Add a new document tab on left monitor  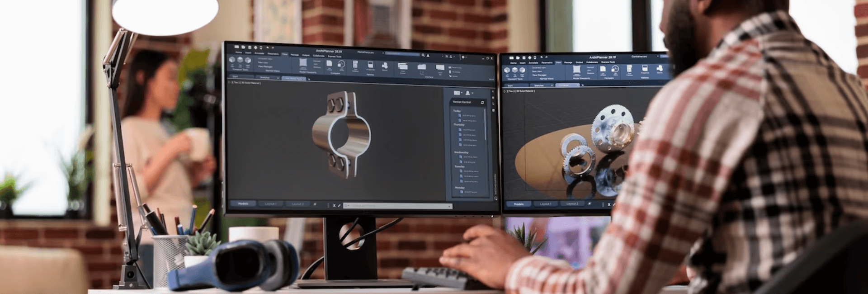pos(309,79)
